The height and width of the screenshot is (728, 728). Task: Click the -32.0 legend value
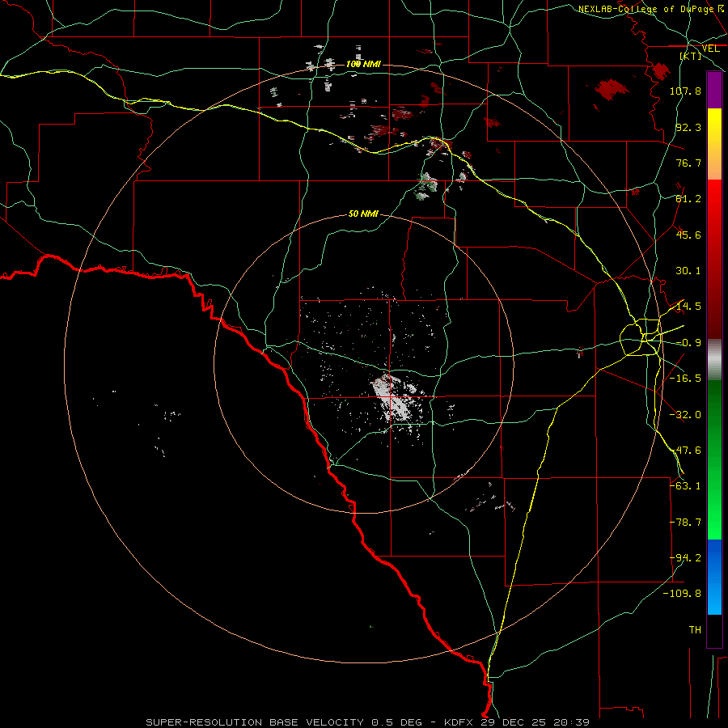pos(685,415)
